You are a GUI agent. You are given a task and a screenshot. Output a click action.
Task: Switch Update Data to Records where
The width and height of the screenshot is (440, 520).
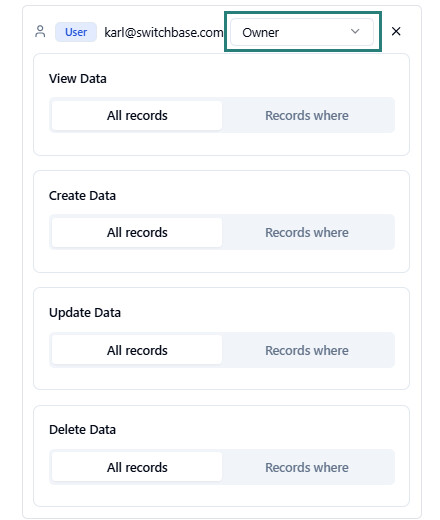[x=307, y=350]
